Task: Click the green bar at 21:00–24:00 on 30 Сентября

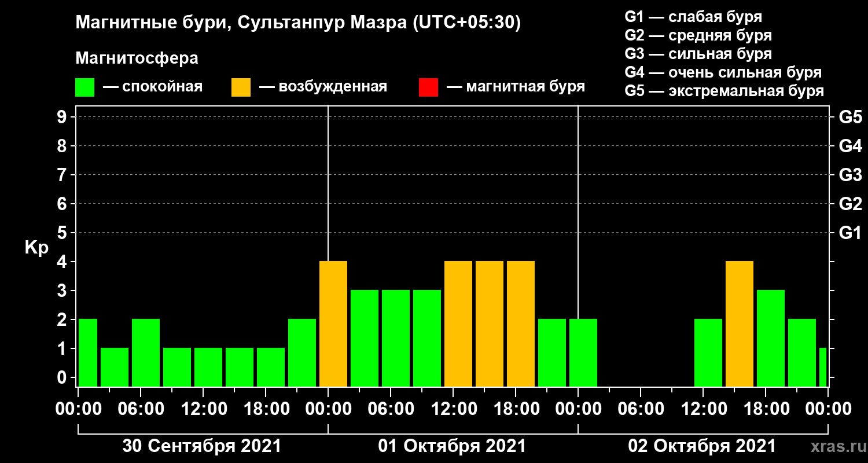Action: point(302,352)
